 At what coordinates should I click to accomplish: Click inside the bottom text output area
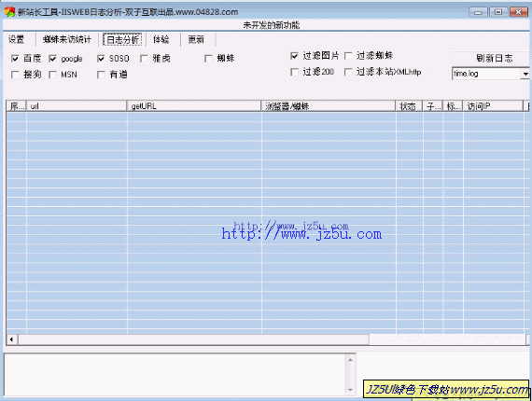175,375
